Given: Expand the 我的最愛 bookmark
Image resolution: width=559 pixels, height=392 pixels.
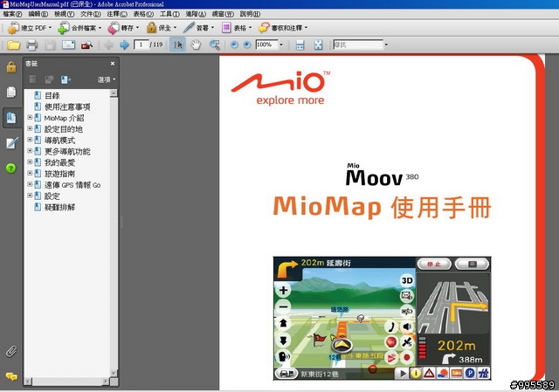Looking at the screenshot, I should tap(30, 162).
